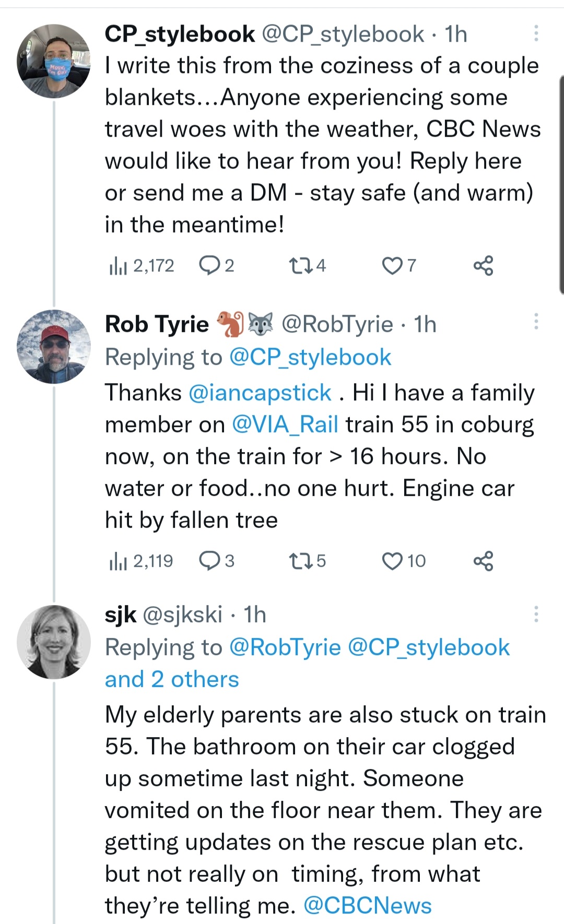564x924 pixels.
Task: Open CP_stylebook's profile picture
Action: pyautogui.click(x=53, y=61)
